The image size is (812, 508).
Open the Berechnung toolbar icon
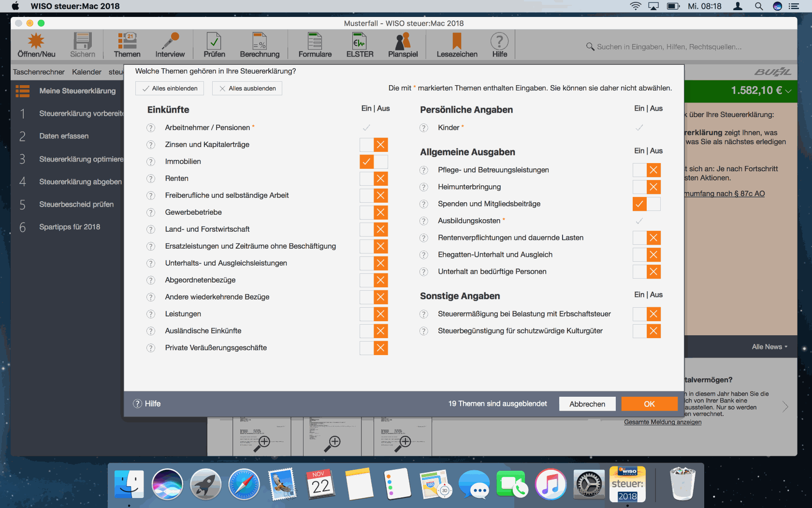tap(260, 45)
